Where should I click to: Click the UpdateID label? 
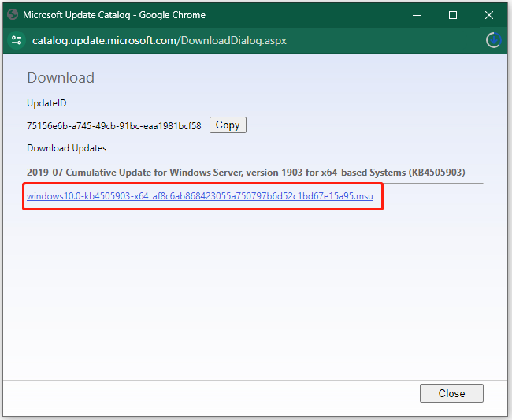pyautogui.click(x=46, y=103)
